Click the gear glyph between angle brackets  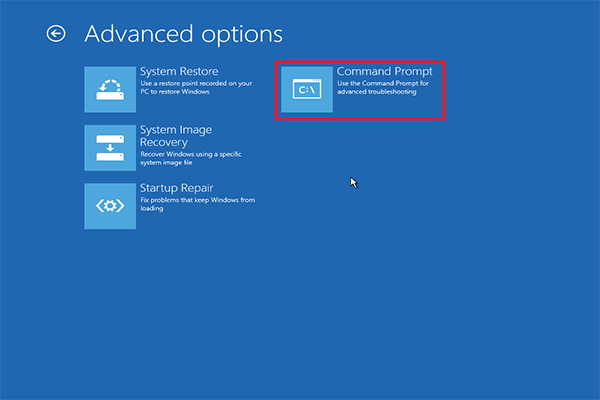[110, 206]
